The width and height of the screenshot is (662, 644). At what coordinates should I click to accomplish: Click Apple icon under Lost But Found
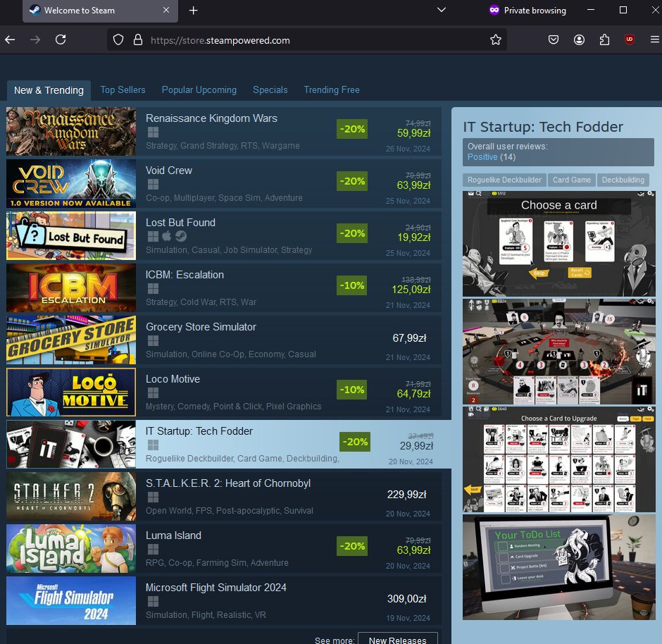tap(167, 236)
